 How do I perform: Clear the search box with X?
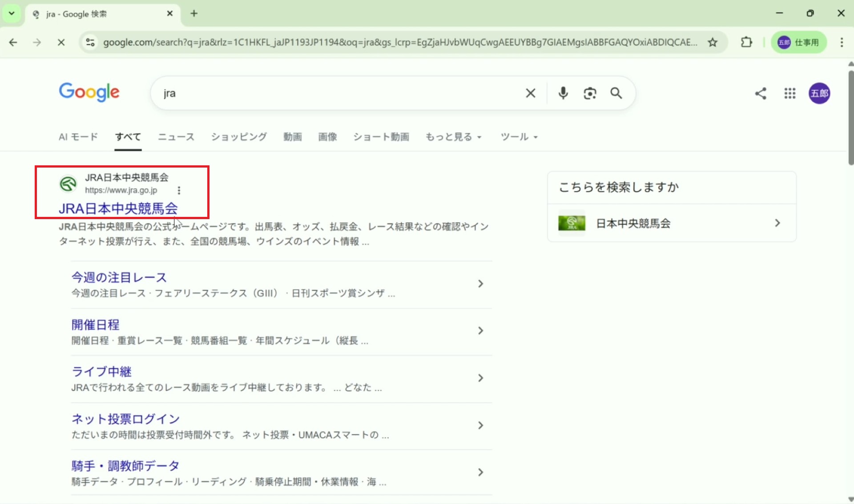tap(530, 93)
